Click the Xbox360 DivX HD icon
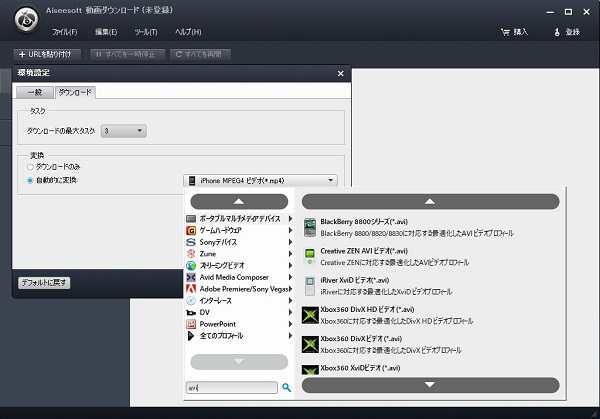Screen dimensions: 600x419 click(310, 315)
